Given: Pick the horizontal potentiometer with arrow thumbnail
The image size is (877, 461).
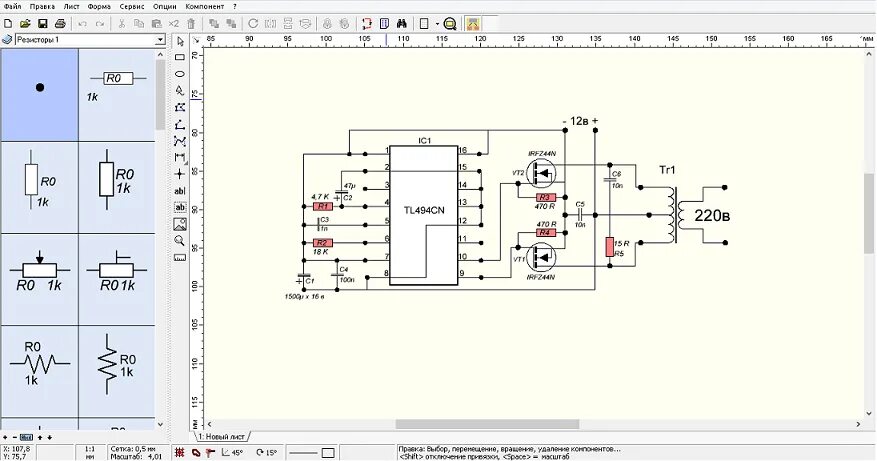Looking at the screenshot, I should (40, 279).
